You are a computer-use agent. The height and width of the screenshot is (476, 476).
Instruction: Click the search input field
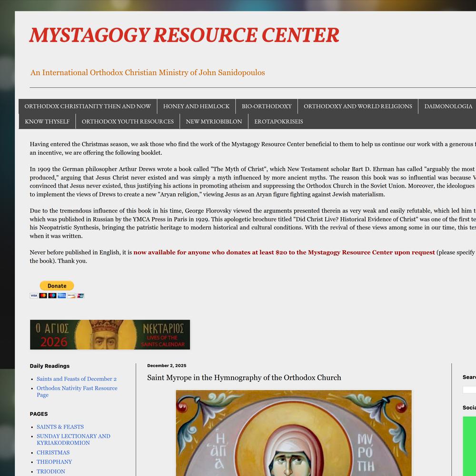(x=469, y=389)
